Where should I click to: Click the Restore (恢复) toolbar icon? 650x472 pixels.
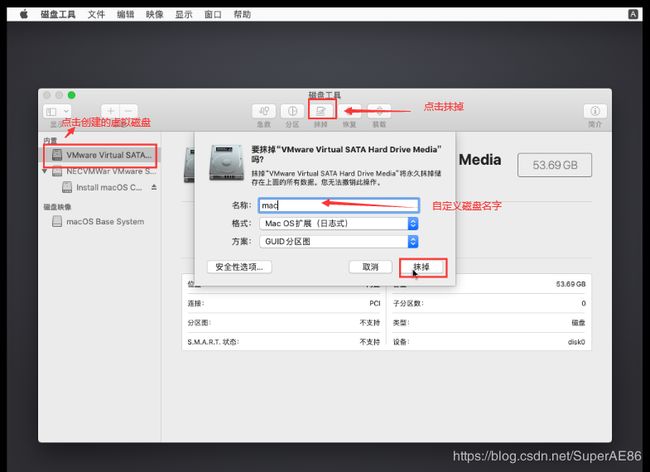[349, 111]
